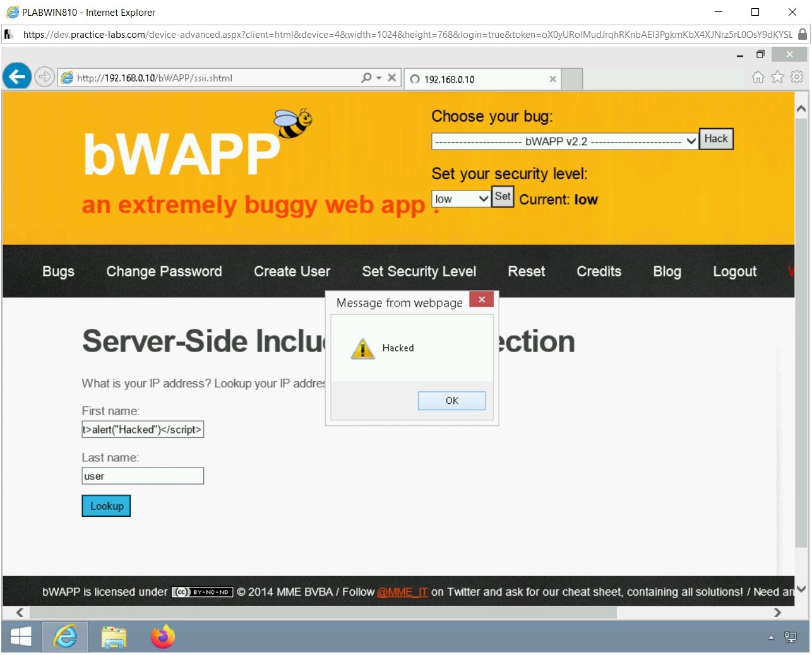
Task: Dismiss the Hacked alert with OK
Action: (451, 400)
